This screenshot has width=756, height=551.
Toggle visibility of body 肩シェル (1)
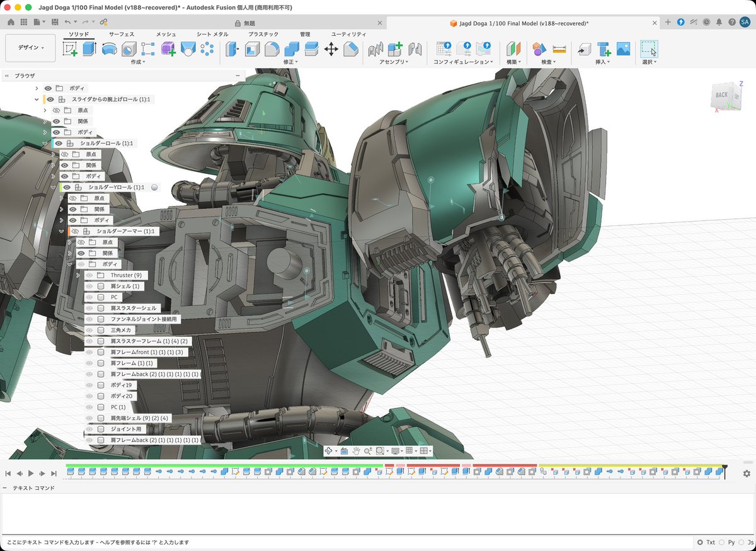(89, 287)
